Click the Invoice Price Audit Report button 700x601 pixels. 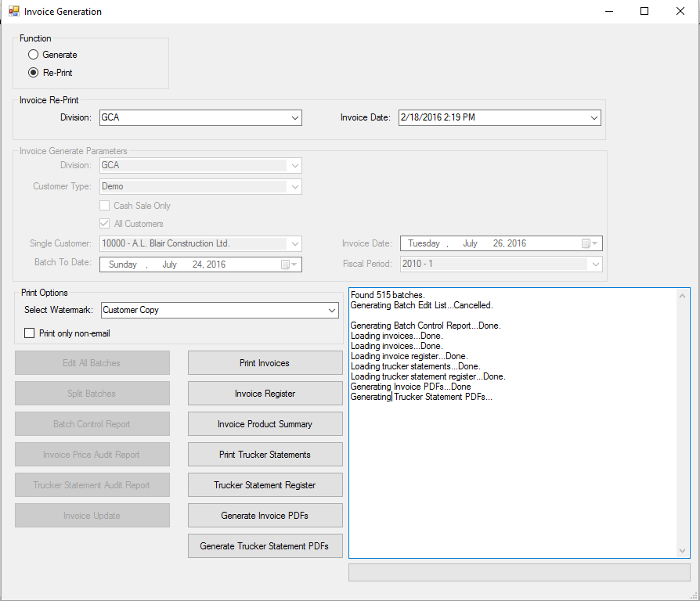click(92, 454)
